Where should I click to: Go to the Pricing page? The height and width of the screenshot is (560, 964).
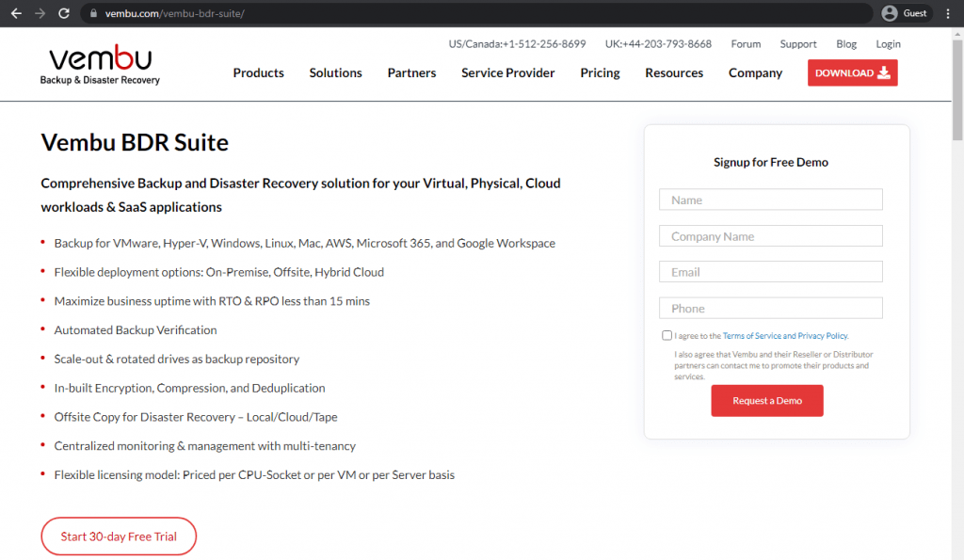pos(600,72)
